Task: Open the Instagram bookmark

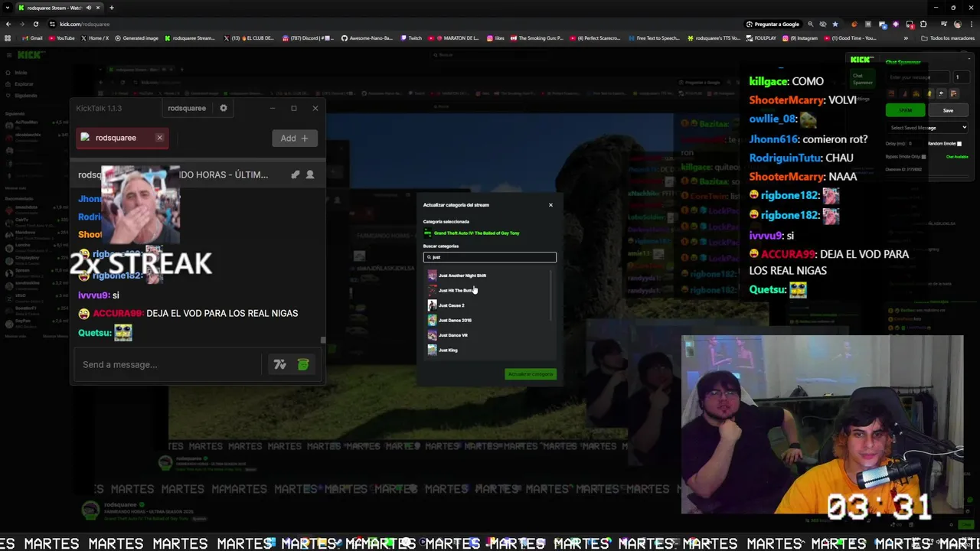Action: click(x=800, y=38)
